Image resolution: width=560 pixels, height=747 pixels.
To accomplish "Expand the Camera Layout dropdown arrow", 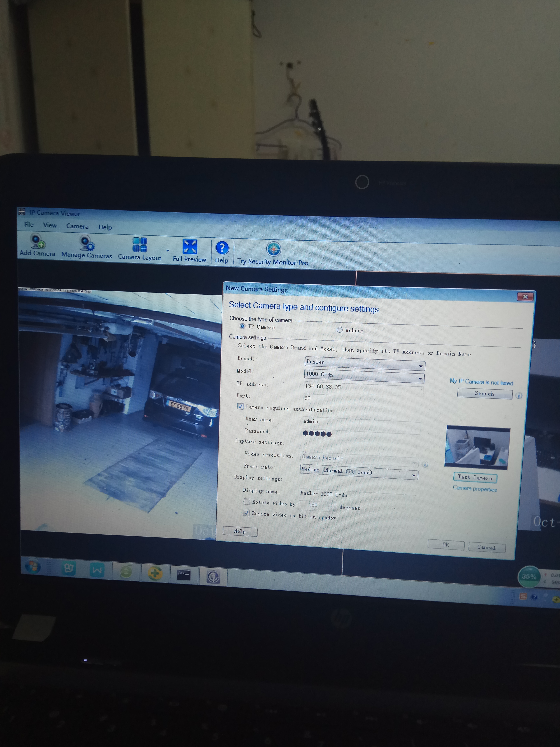I will click(x=168, y=250).
